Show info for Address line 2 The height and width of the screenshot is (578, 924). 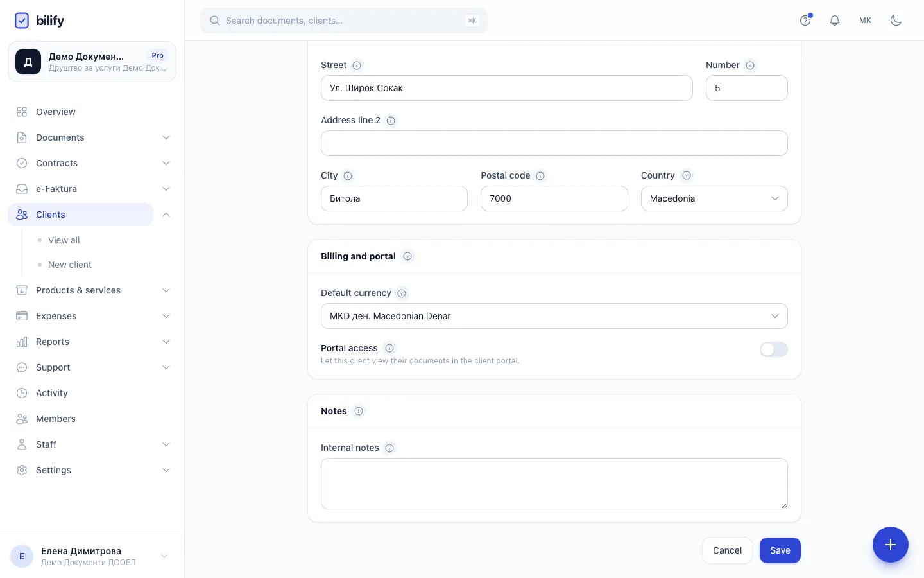(391, 121)
